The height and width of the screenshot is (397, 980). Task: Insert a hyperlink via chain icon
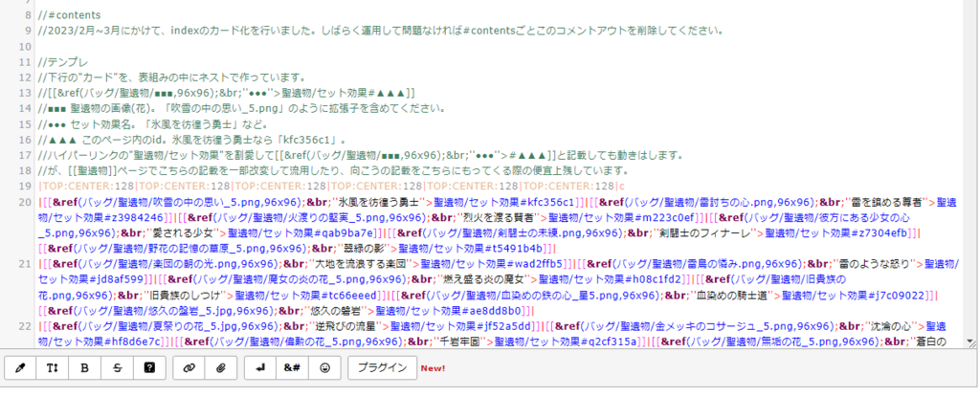coord(189,368)
